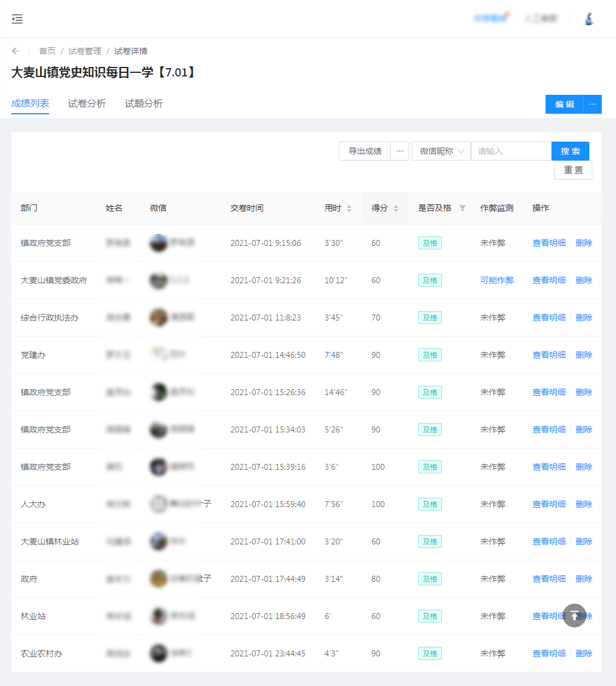View details for 17:44:49 submission
The width and height of the screenshot is (616, 686).
click(549, 579)
